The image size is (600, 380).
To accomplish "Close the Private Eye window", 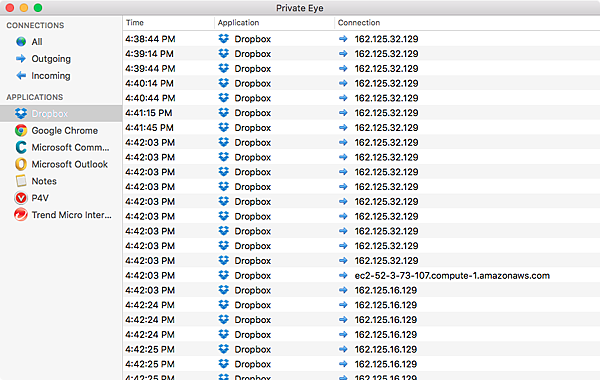I will click(x=10, y=8).
